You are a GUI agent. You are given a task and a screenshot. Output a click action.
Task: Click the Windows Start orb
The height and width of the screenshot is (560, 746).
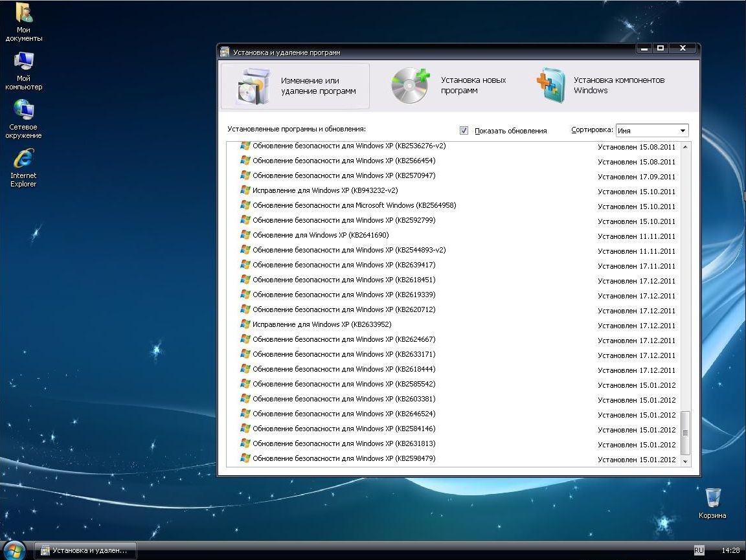click(x=15, y=551)
